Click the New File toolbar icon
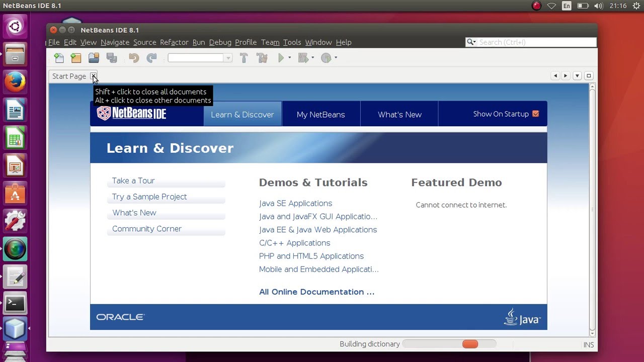Viewport: 644px width, 362px height. click(59, 58)
